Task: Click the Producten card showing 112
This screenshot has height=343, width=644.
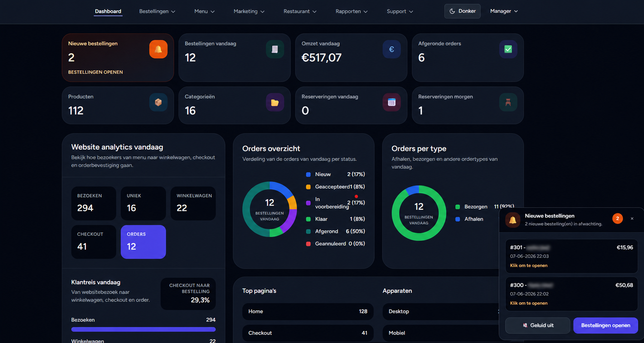Action: click(118, 105)
